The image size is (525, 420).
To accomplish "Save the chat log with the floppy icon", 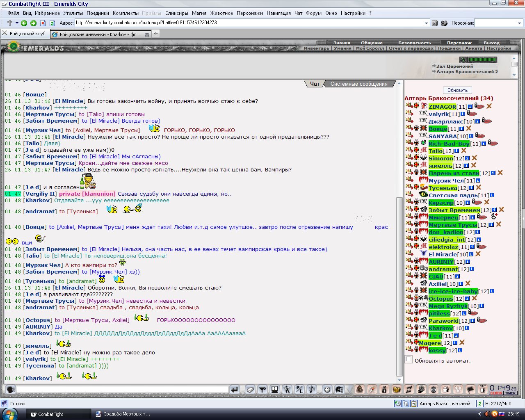I will coord(275,389).
